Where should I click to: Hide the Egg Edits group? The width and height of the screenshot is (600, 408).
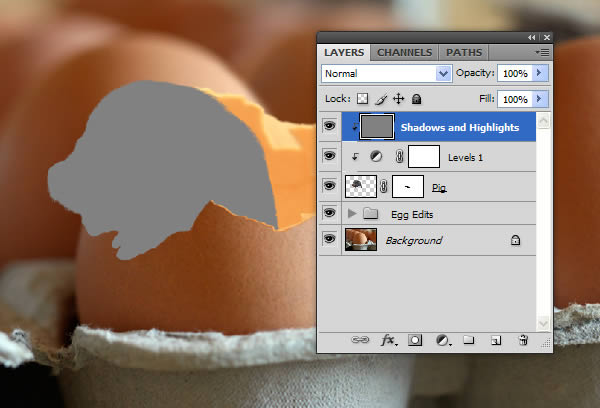[329, 213]
